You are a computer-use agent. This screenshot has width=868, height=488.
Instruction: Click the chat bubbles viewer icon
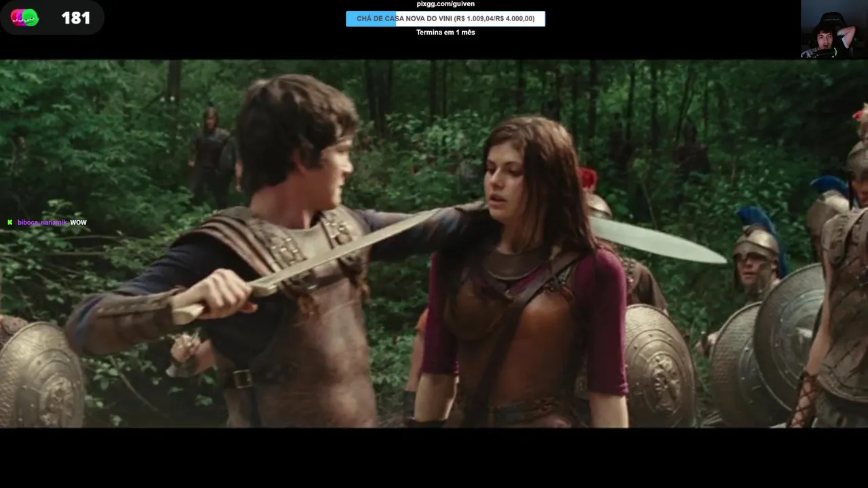(24, 18)
